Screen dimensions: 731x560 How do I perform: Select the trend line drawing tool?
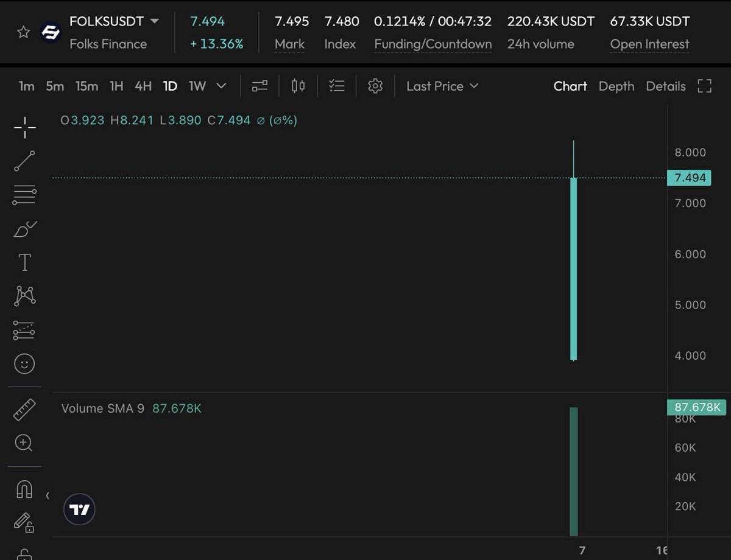click(x=24, y=161)
